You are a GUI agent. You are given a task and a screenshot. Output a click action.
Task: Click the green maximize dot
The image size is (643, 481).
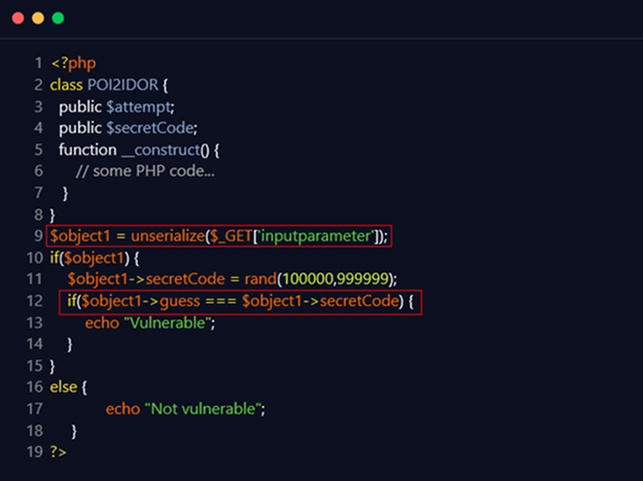(x=58, y=18)
